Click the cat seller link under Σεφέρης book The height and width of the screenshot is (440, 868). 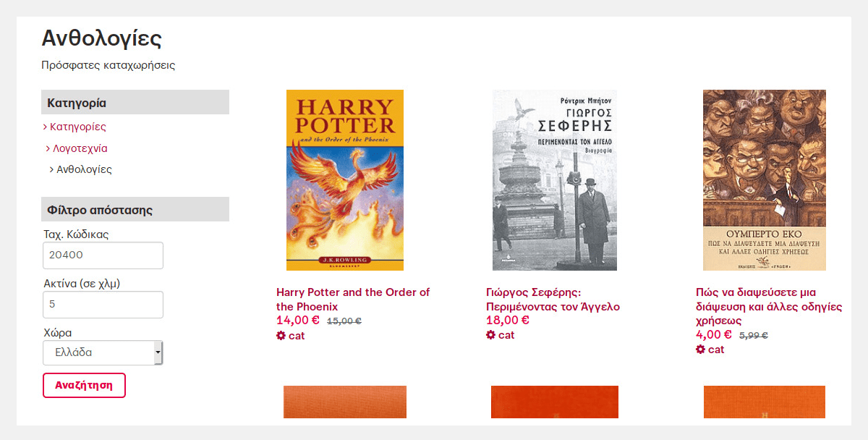[x=506, y=335]
